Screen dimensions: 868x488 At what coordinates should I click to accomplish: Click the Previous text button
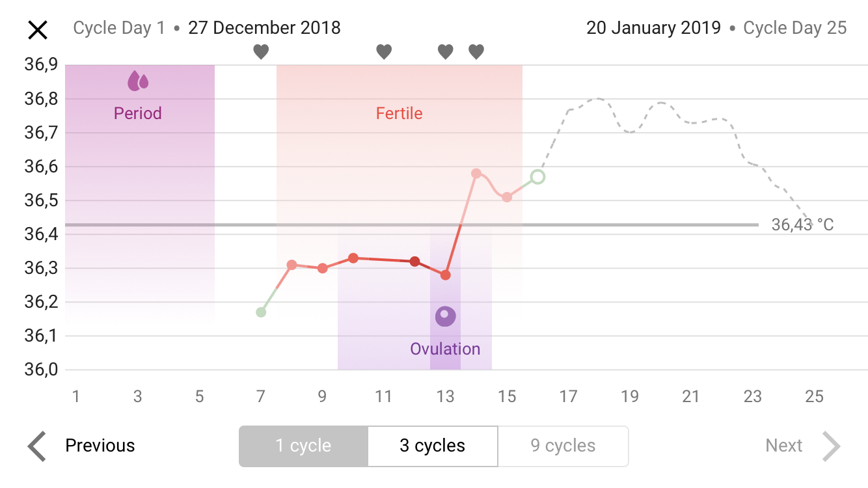tap(100, 446)
